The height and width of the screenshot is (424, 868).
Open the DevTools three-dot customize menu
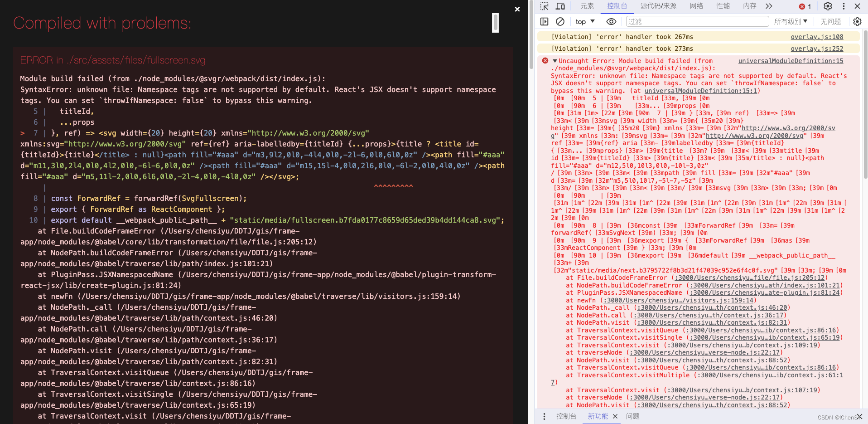pos(844,6)
